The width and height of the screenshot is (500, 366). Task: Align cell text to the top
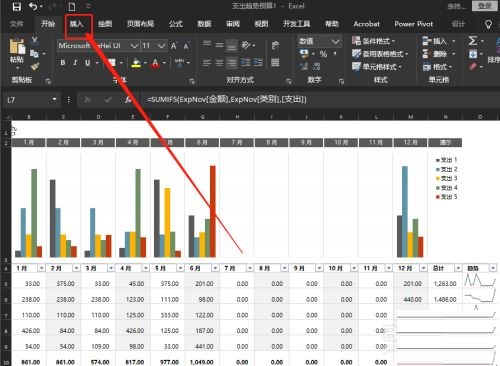pyautogui.click(x=207, y=44)
